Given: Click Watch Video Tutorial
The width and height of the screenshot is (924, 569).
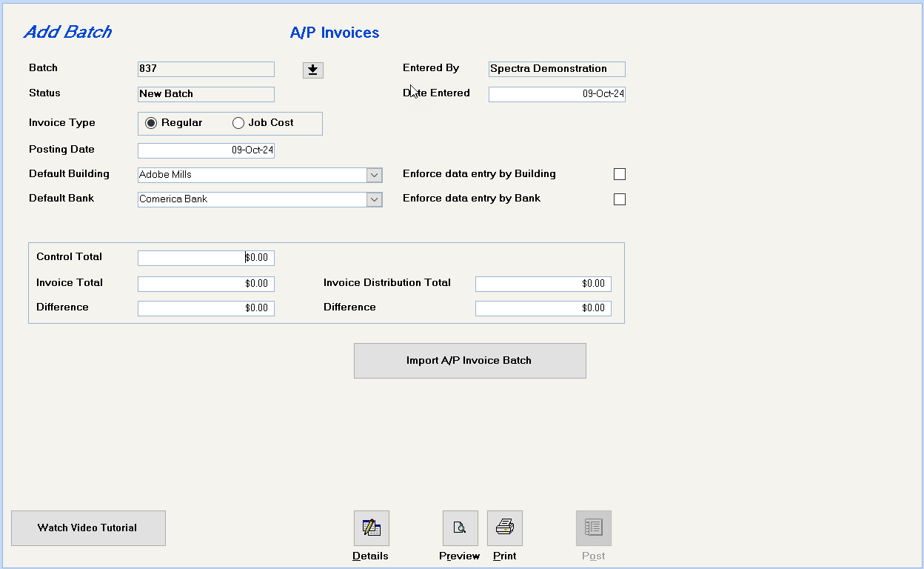Looking at the screenshot, I should pyautogui.click(x=88, y=528).
